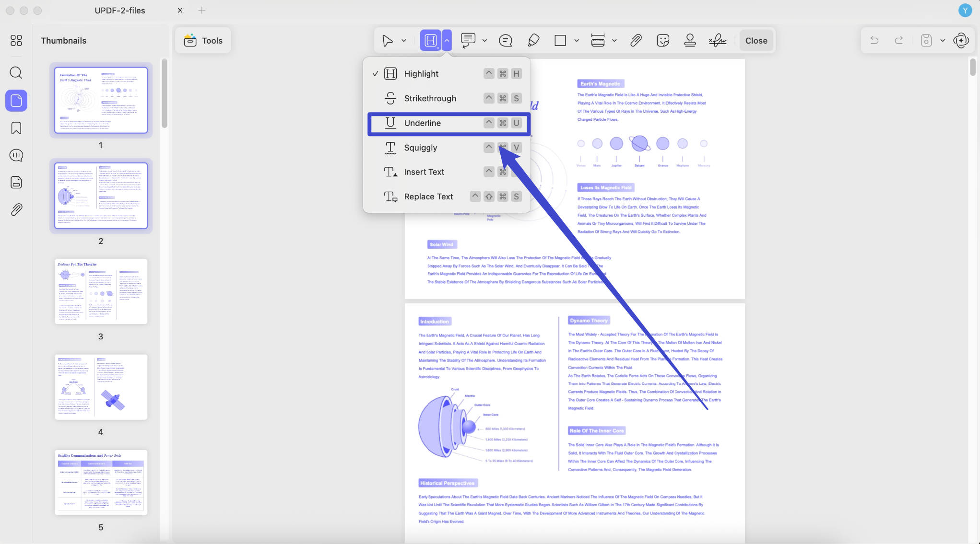Select page 1 thumbnail

[x=101, y=100]
